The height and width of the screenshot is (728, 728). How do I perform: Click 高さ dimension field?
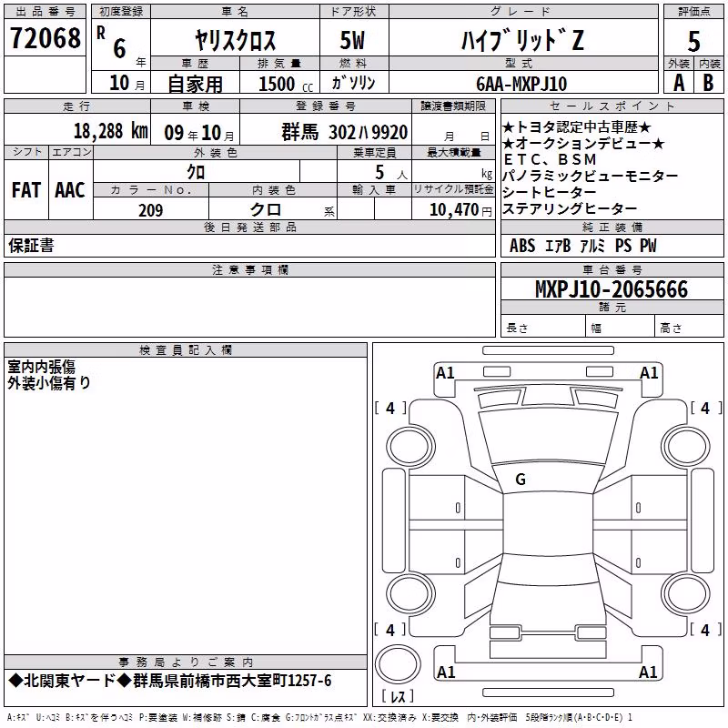pos(689,328)
